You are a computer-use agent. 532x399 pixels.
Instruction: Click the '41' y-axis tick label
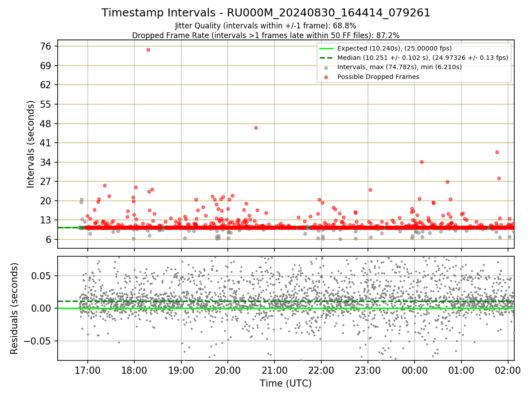(46, 143)
